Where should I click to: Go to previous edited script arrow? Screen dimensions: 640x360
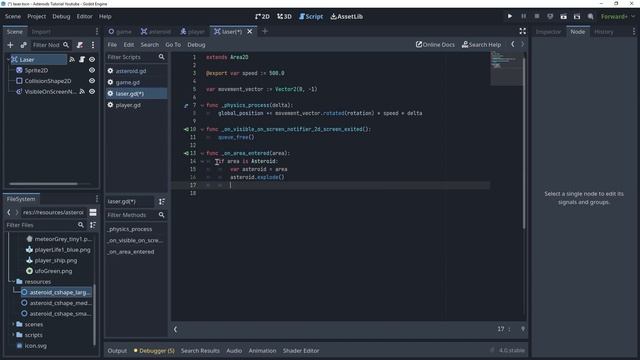coord(513,44)
